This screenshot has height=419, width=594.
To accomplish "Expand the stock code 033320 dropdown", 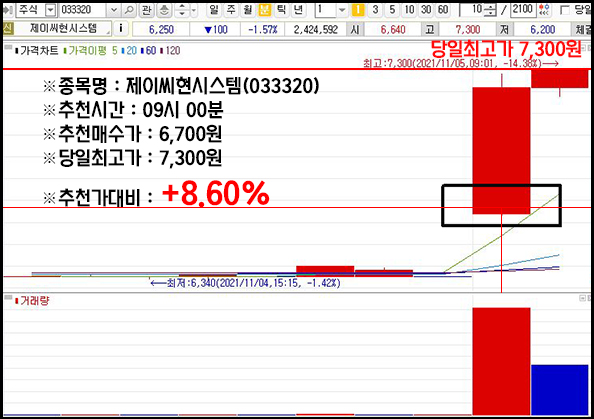I will point(113,10).
